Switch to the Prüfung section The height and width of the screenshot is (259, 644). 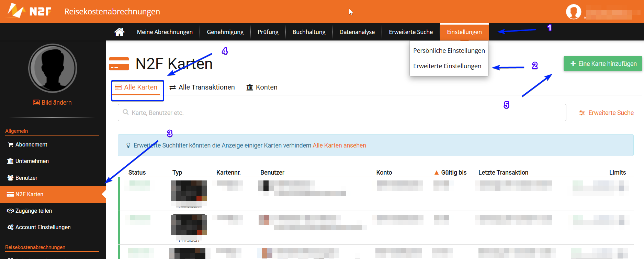click(268, 32)
